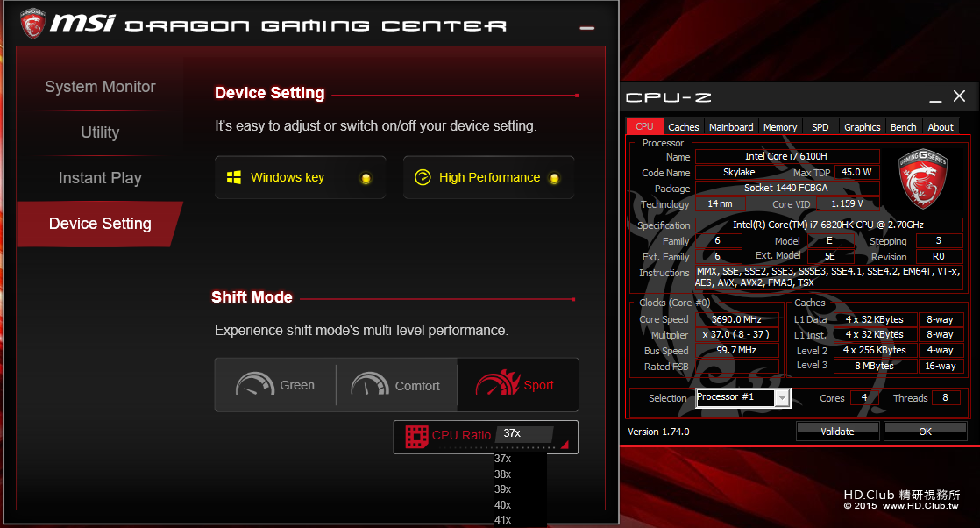
Task: Click the Version 1.74.0 label in CPU-Z
Action: tap(659, 432)
